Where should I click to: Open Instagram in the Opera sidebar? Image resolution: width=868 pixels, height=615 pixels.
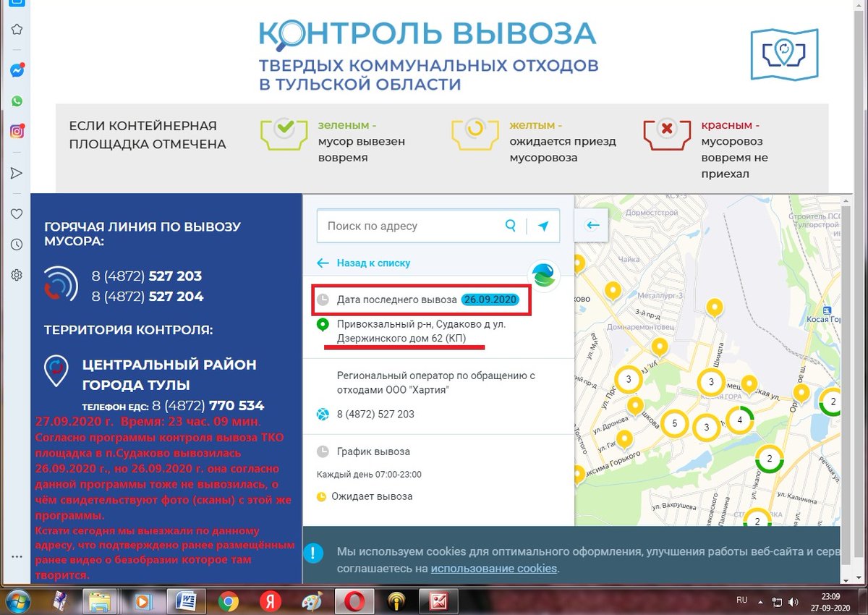(17, 132)
